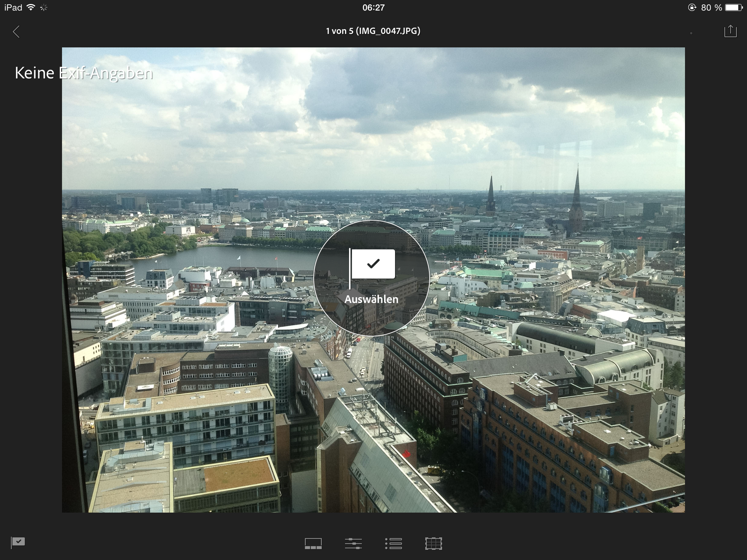
Task: Select the crop tool icon
Action: pos(434,544)
